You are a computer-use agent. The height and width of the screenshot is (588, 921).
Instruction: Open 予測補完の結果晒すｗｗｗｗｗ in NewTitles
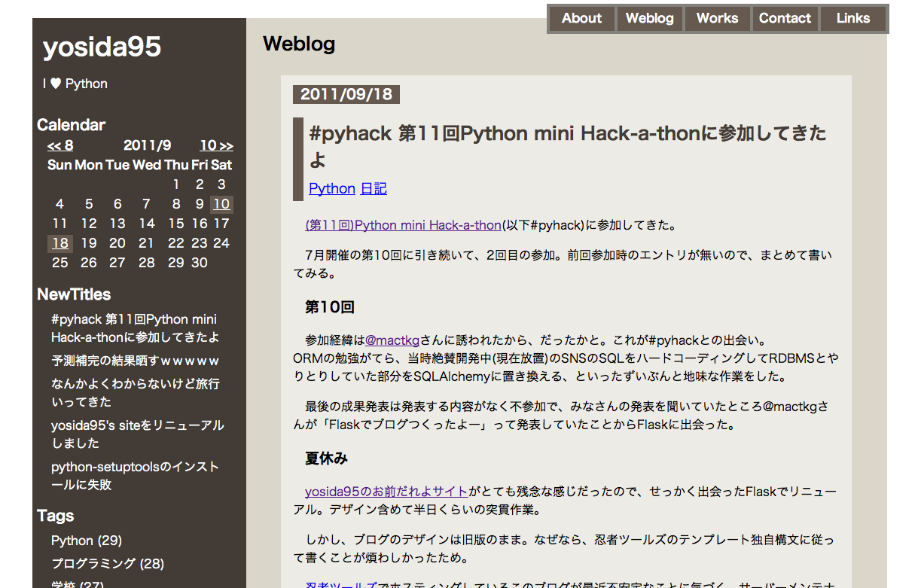[x=136, y=361]
